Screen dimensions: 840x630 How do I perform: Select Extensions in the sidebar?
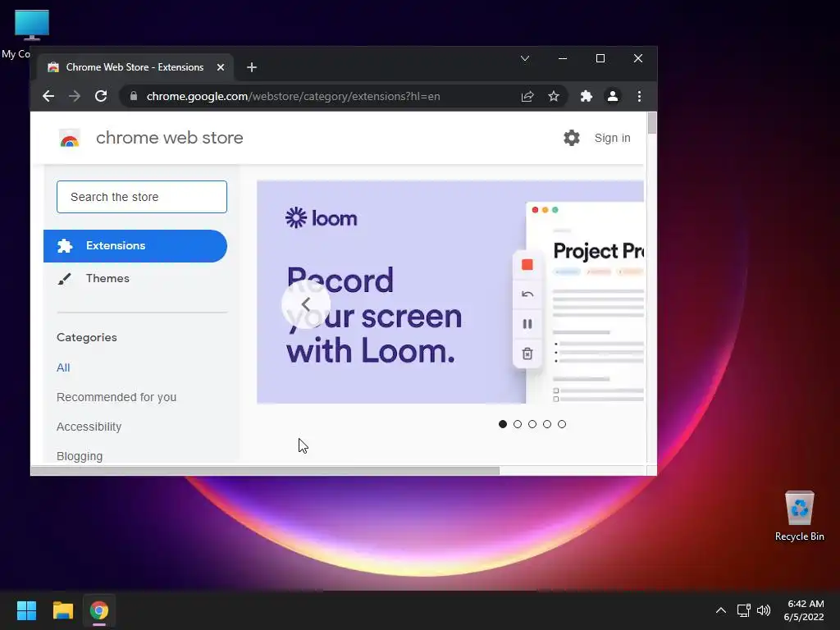tap(135, 246)
